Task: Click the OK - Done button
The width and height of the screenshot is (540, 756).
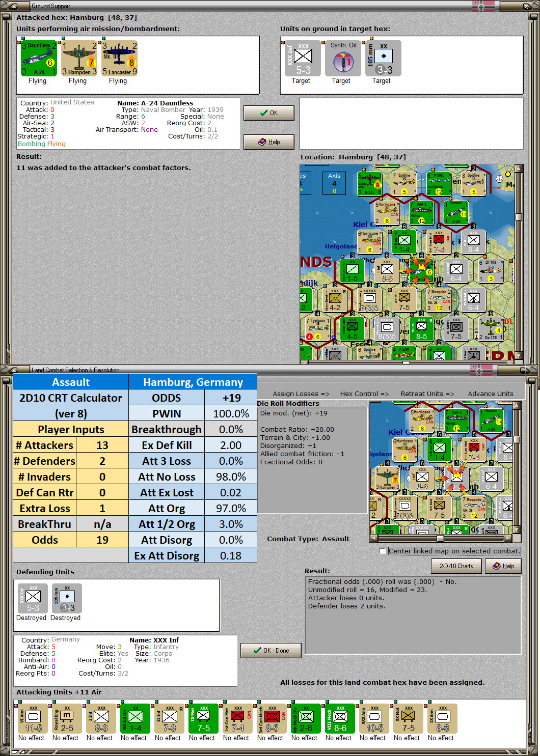Action: (271, 651)
